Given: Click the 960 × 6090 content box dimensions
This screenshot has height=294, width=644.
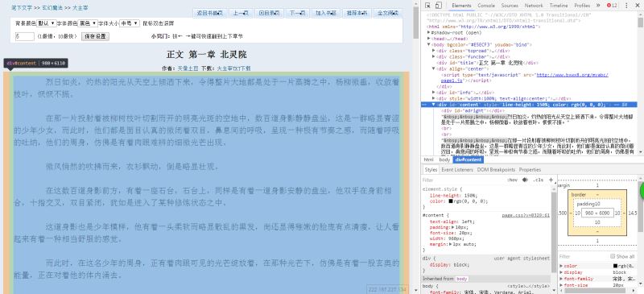Looking at the screenshot, I should pyautogui.click(x=597, y=213).
